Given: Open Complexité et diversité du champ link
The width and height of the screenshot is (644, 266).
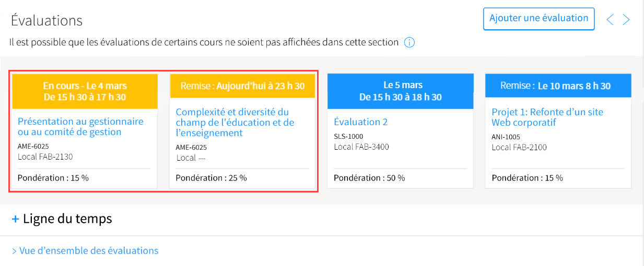Looking at the screenshot, I should coord(235,123).
